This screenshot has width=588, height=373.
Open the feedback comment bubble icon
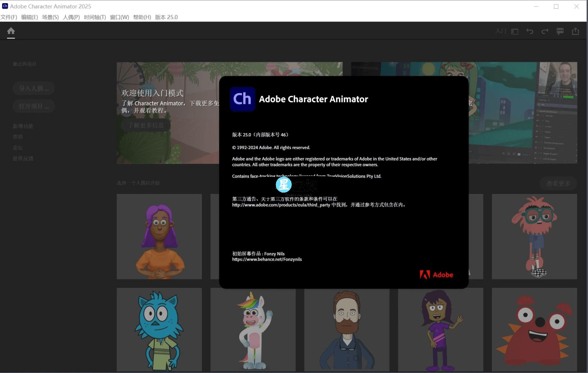pos(560,31)
